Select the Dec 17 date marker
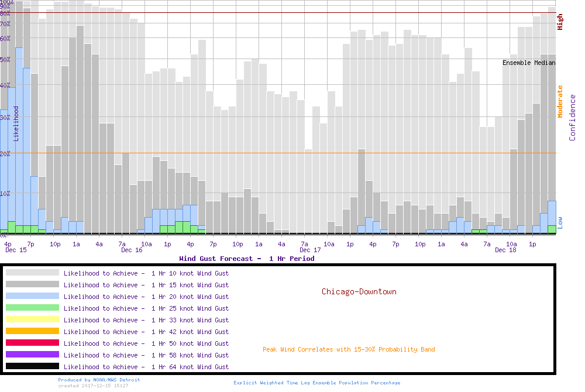 (310, 250)
